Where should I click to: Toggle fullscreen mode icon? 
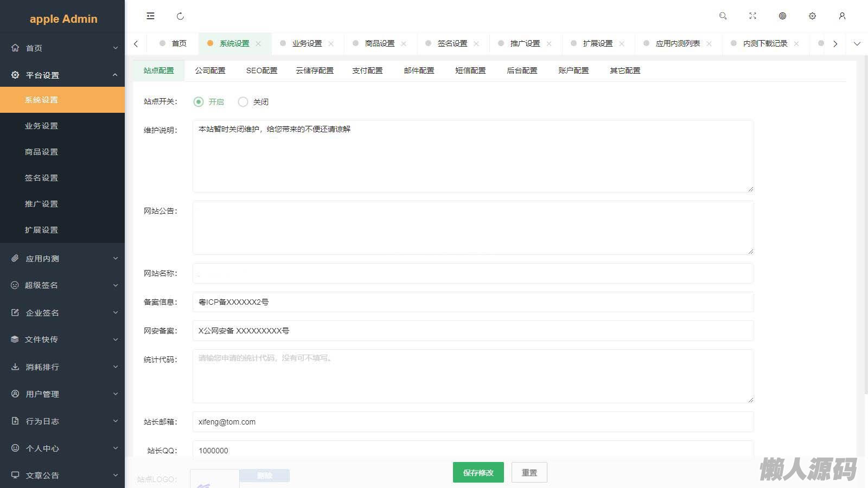click(752, 16)
